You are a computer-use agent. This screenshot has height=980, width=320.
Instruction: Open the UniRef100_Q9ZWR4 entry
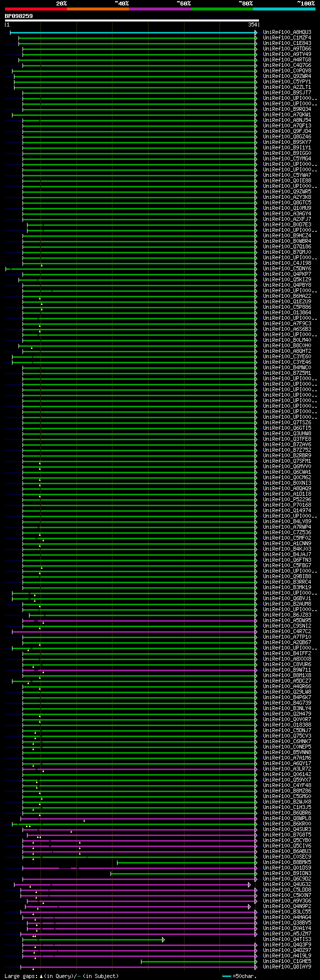[x=287, y=76]
